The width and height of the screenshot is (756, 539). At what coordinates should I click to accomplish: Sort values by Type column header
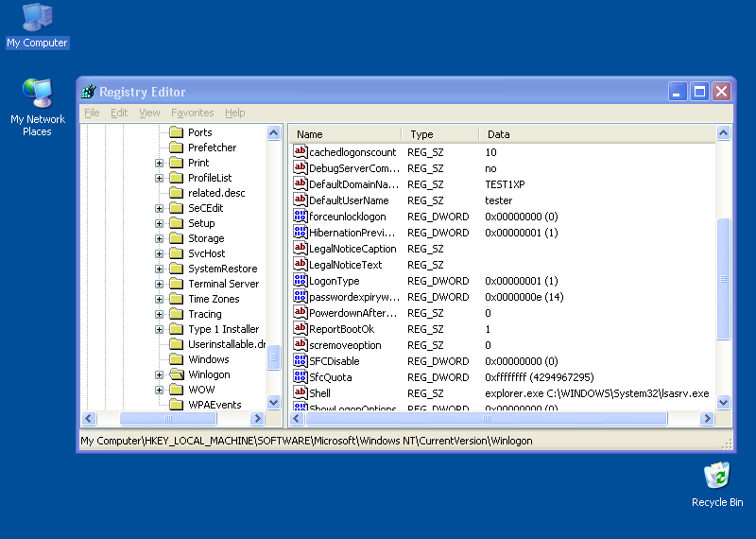point(440,134)
